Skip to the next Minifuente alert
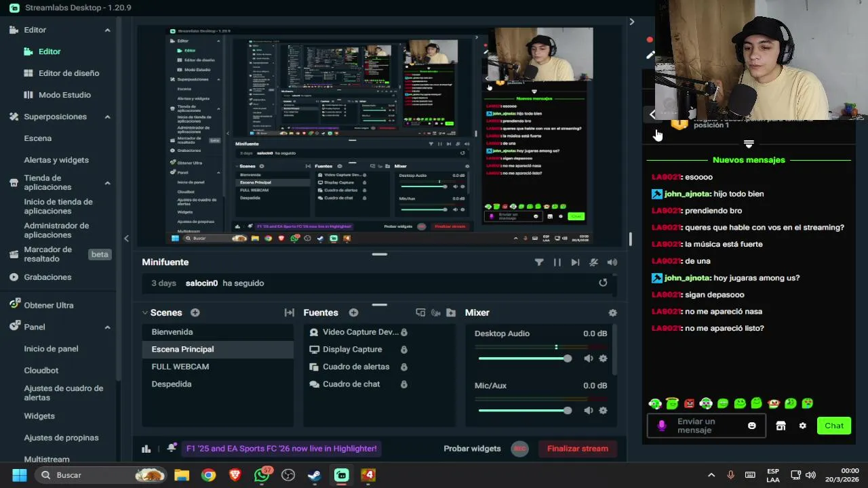The image size is (868, 488). coord(575,262)
